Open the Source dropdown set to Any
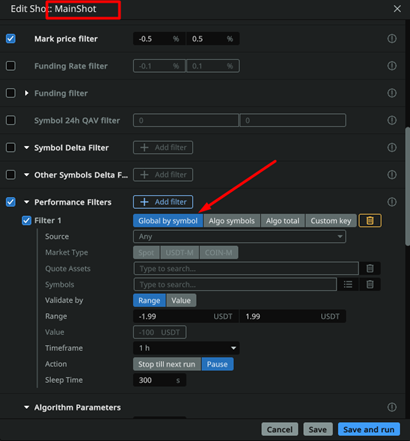The height and width of the screenshot is (441, 410). point(239,237)
